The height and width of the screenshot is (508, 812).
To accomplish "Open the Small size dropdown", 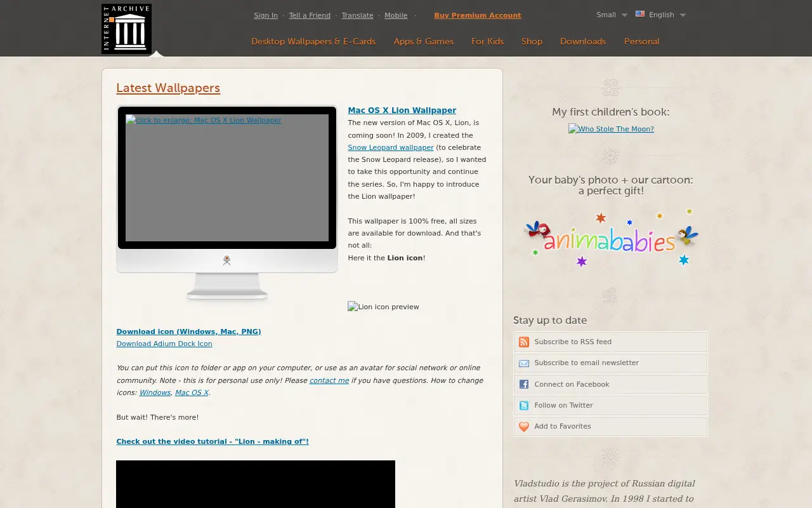I will click(x=612, y=15).
